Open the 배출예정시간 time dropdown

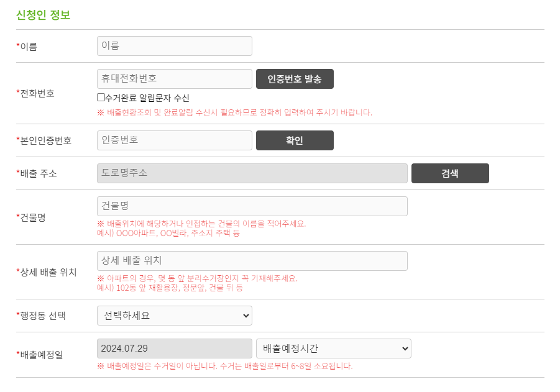coord(333,349)
